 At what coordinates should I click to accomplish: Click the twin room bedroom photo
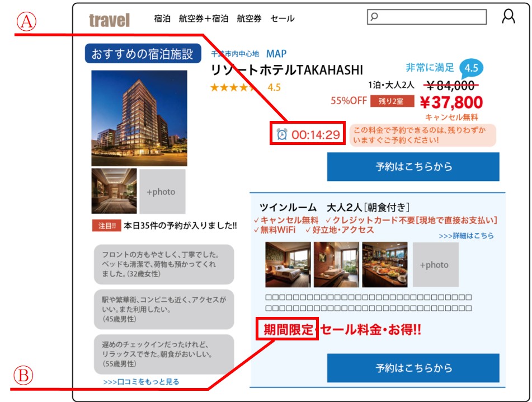click(288, 264)
